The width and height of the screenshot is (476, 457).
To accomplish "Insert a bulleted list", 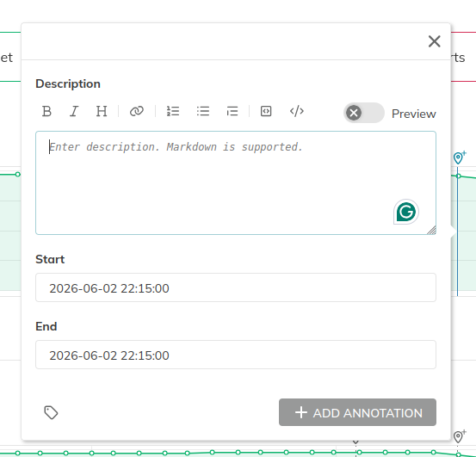I will (203, 111).
